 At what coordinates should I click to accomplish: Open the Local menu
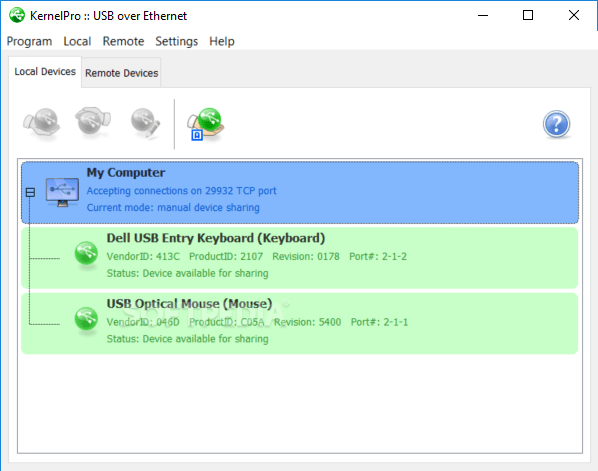coord(77,41)
